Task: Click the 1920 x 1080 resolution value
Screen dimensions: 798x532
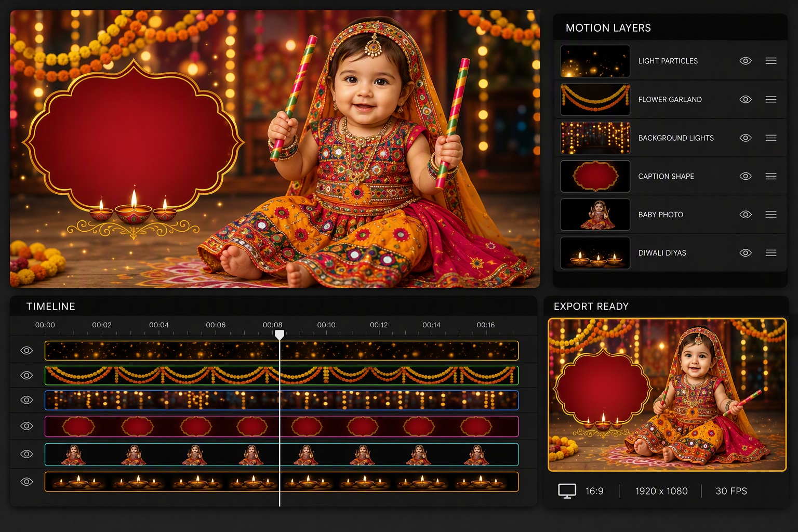Action: tap(661, 491)
